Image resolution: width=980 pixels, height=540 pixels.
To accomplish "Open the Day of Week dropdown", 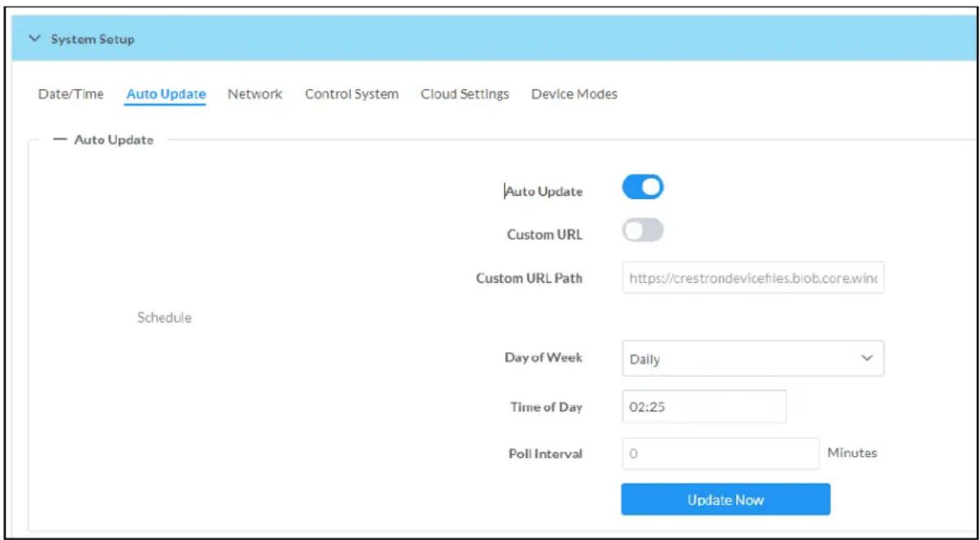I will point(752,359).
